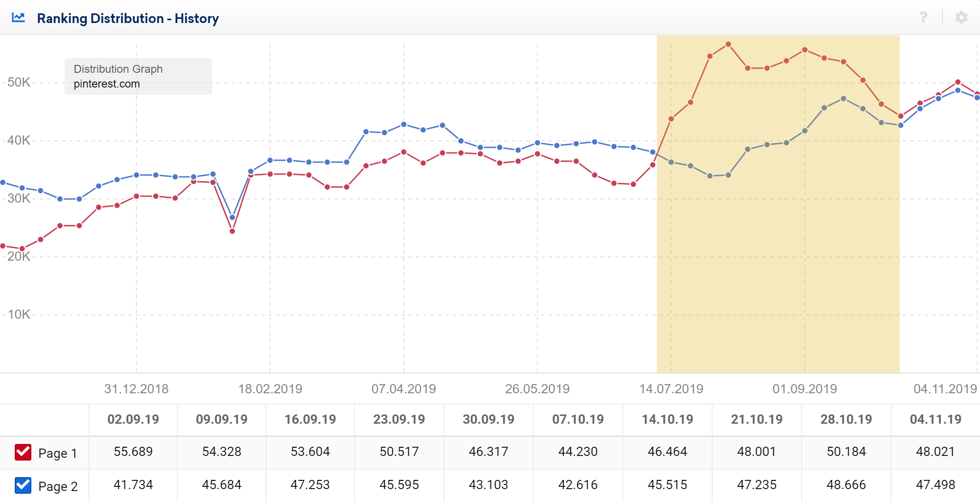The width and height of the screenshot is (980, 502).
Task: Click the 01.09.2019 axis date label
Action: point(804,389)
